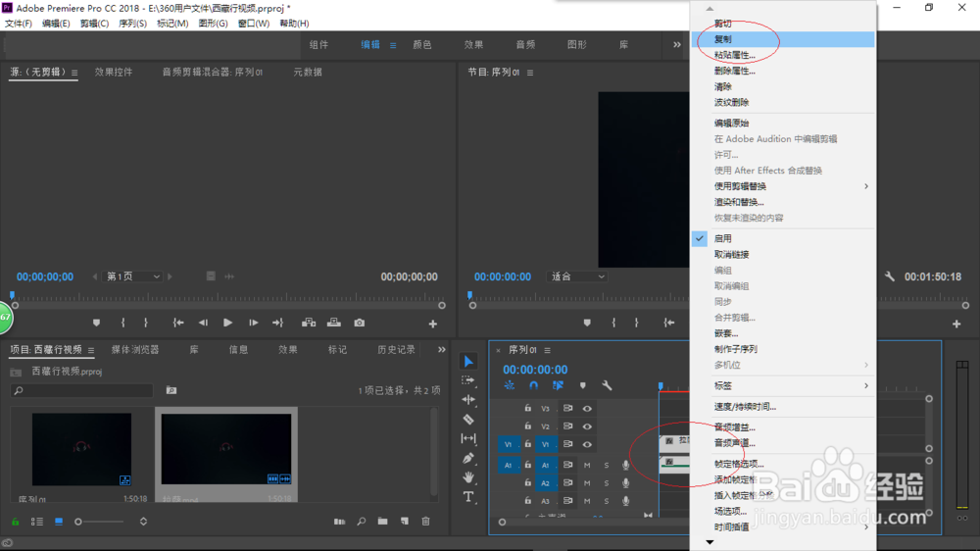Screen dimensions: 980x551
Task: Click Automate to Sequence icon
Action: [339, 521]
